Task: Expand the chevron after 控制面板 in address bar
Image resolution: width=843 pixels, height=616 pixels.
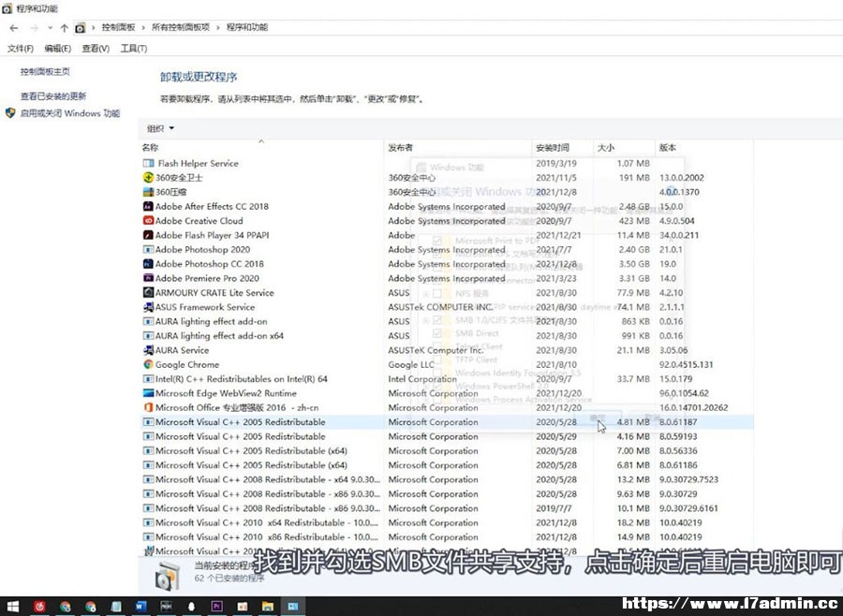Action: [143, 27]
